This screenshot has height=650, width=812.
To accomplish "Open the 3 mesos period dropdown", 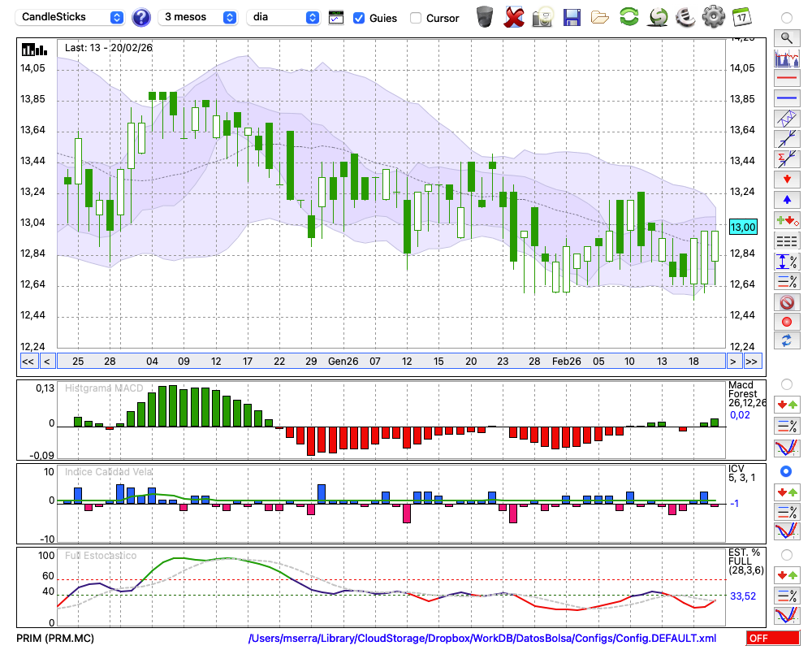I will tap(198, 17).
